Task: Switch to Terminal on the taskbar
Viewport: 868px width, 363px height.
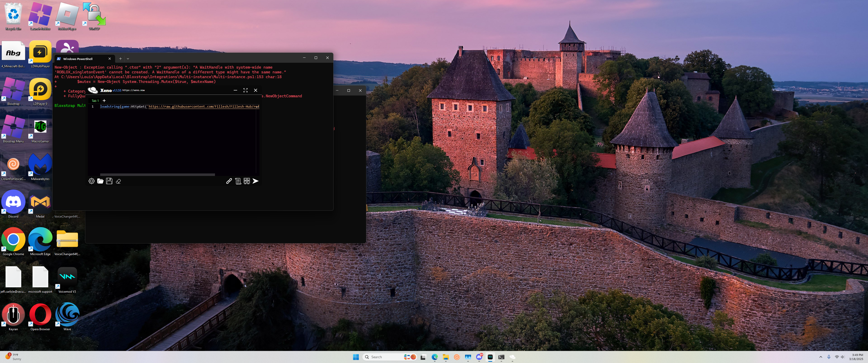Action: [x=501, y=357]
